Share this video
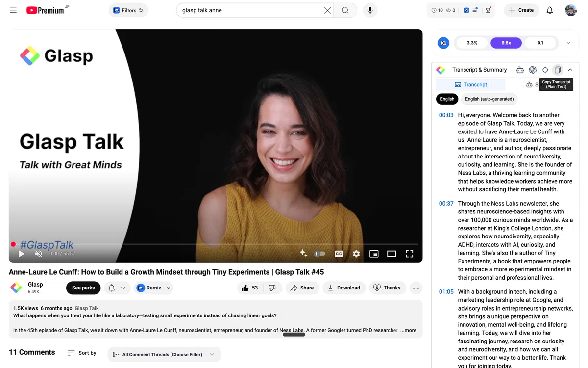 point(302,288)
